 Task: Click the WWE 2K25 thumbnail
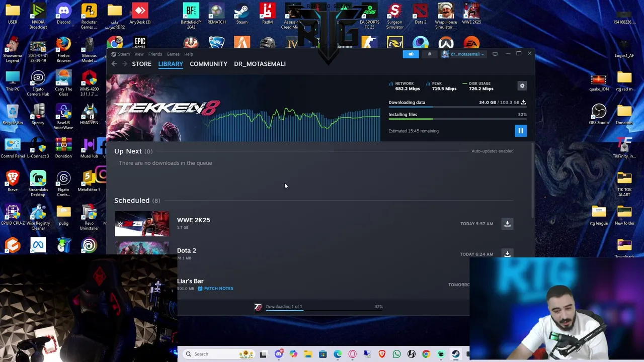[142, 224]
